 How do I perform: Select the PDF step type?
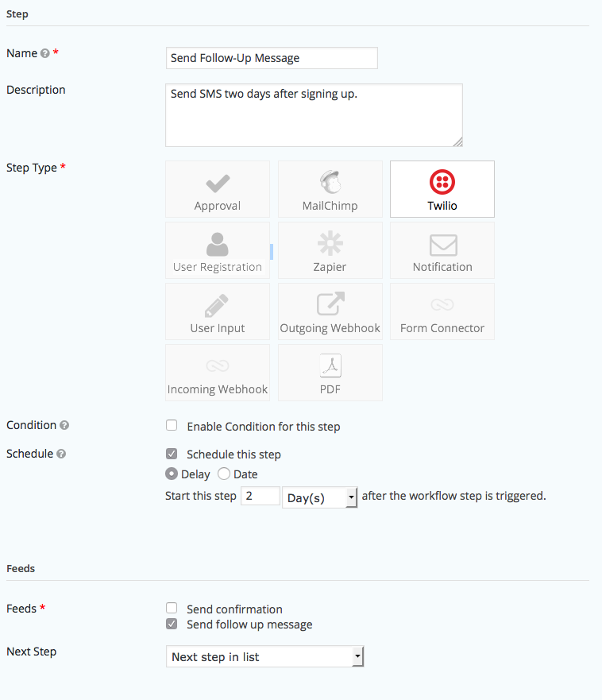click(330, 373)
